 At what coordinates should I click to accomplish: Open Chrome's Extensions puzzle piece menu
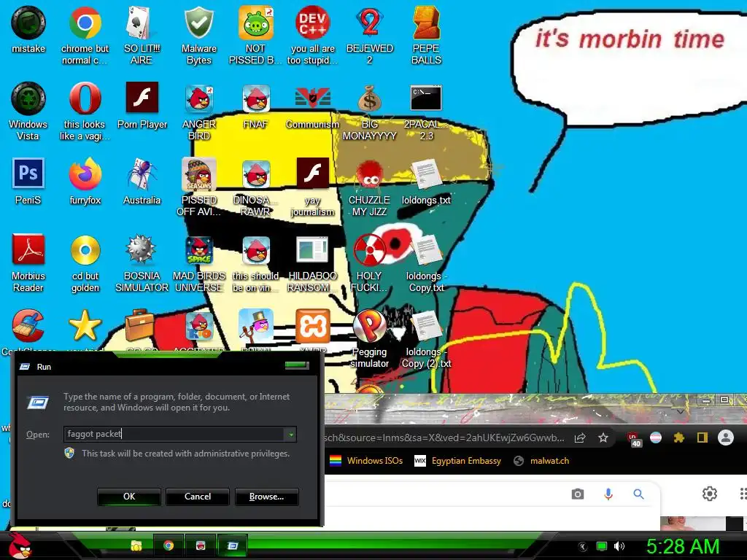pyautogui.click(x=679, y=437)
